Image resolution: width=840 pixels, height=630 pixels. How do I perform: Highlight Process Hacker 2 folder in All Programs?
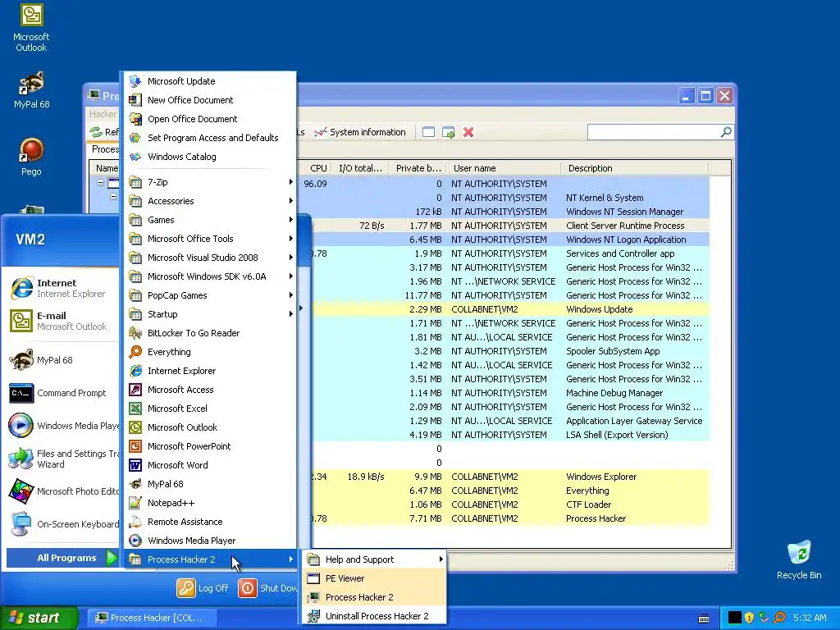pos(211,559)
